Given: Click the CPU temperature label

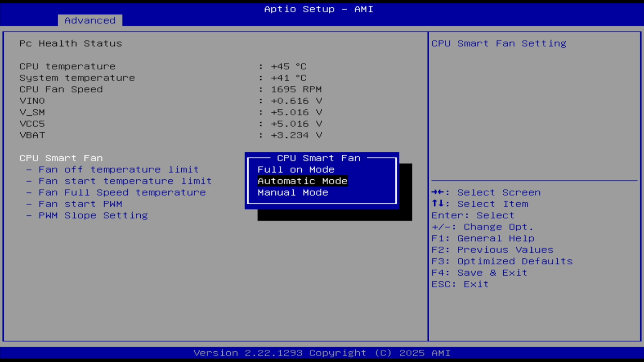Looking at the screenshot, I should click(x=67, y=66).
